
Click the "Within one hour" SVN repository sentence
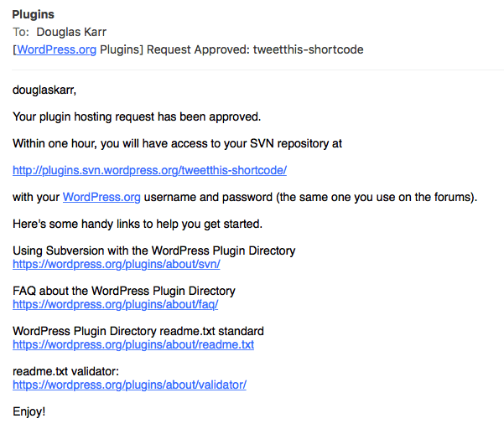tap(177, 143)
